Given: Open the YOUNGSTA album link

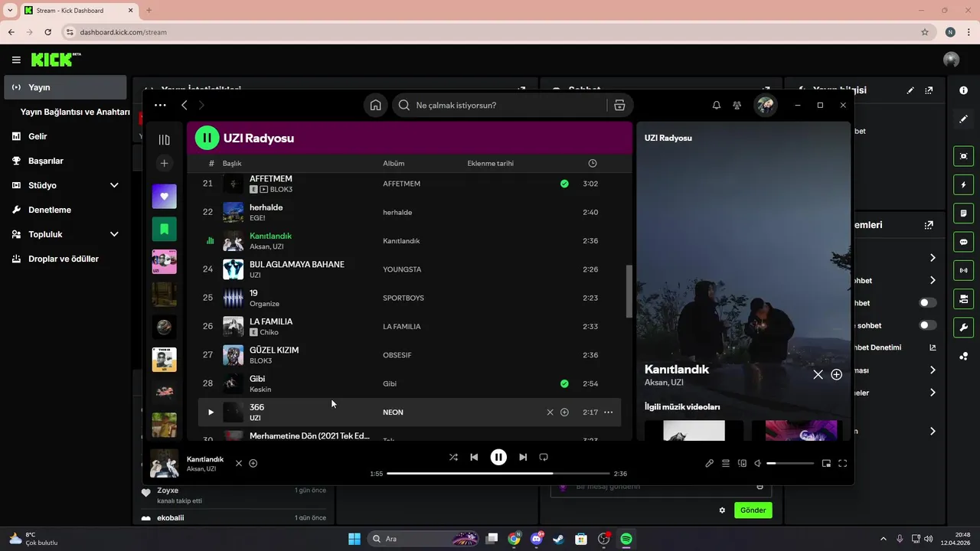Looking at the screenshot, I should tap(403, 269).
